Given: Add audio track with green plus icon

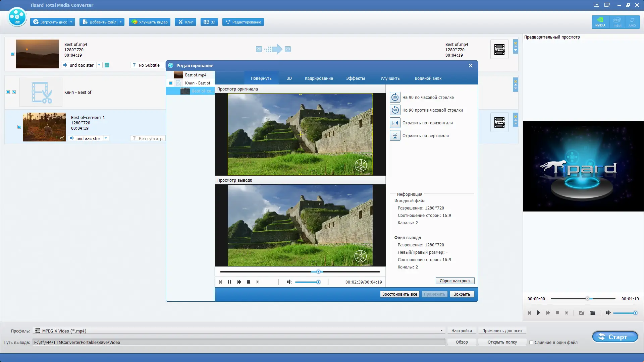Looking at the screenshot, I should click(107, 65).
